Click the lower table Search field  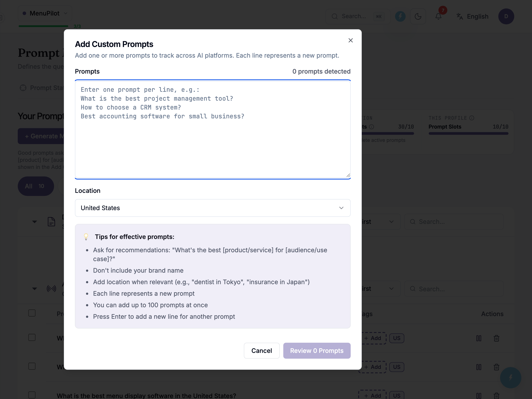[454, 289]
